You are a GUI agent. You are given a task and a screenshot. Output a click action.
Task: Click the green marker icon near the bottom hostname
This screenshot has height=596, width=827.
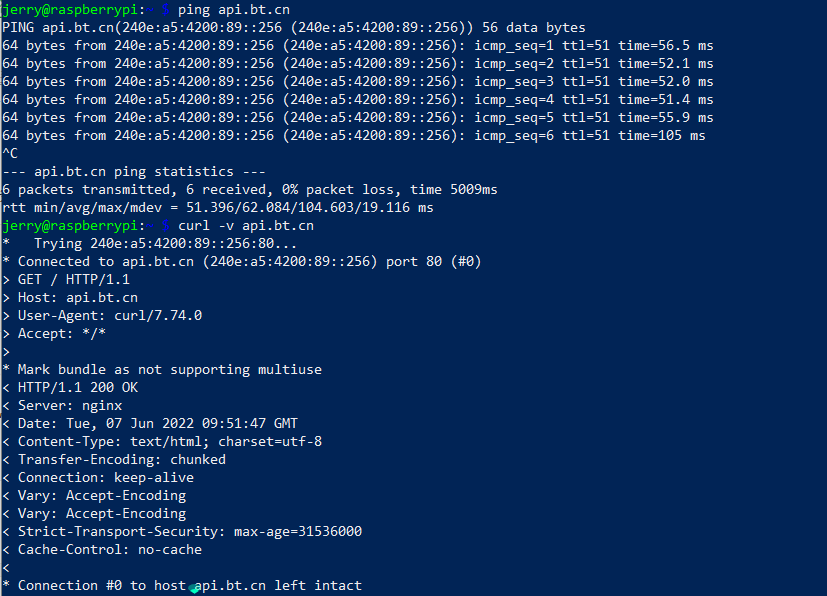coord(195,588)
